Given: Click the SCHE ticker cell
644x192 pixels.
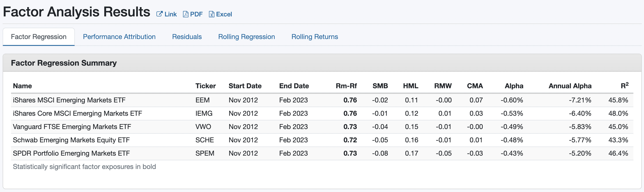Looking at the screenshot, I should point(205,140).
